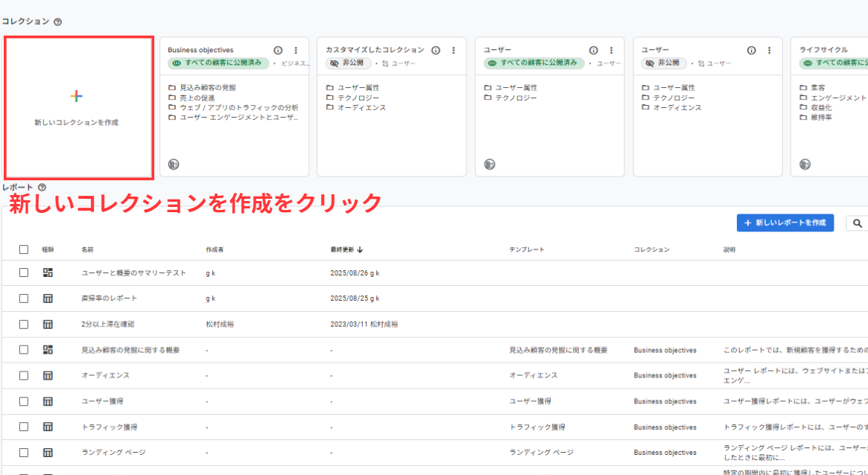Open the トラフィック獲得 report name link
Screen dimensions: 868x475
click(x=109, y=427)
